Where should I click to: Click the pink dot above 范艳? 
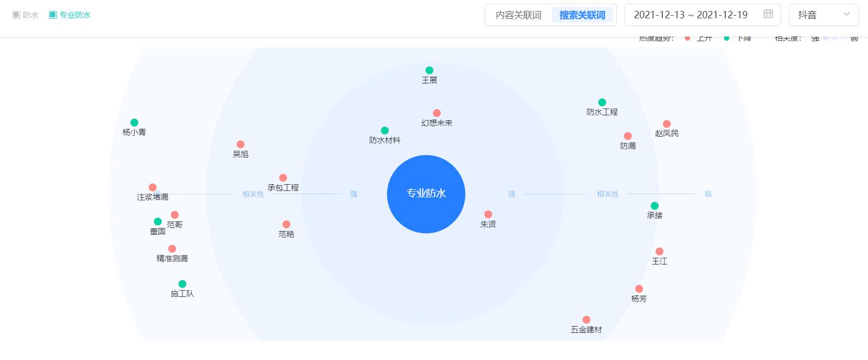(286, 224)
